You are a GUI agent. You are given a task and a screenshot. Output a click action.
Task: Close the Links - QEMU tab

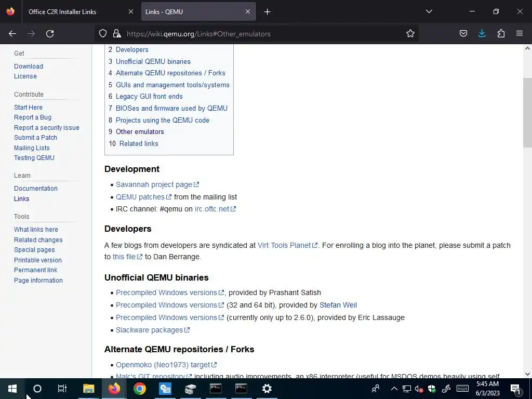[248, 11]
